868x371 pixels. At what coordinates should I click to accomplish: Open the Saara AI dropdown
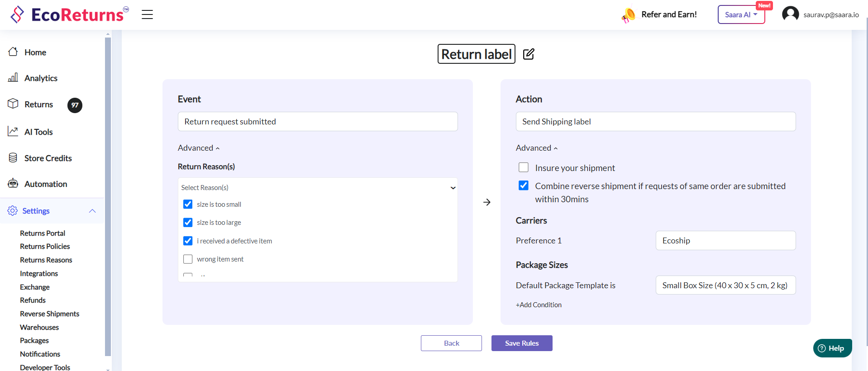click(x=741, y=14)
